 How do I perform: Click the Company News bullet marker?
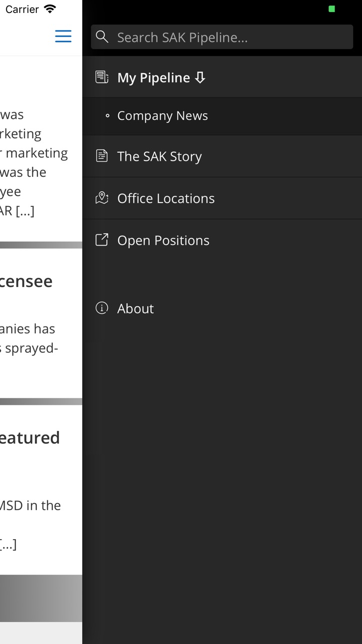(x=107, y=116)
